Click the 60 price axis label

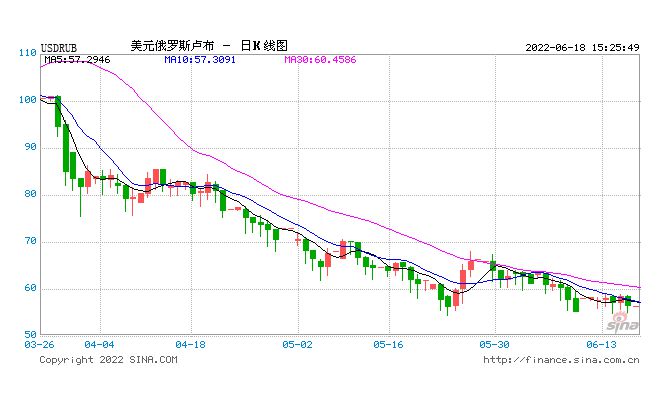[x=31, y=288]
